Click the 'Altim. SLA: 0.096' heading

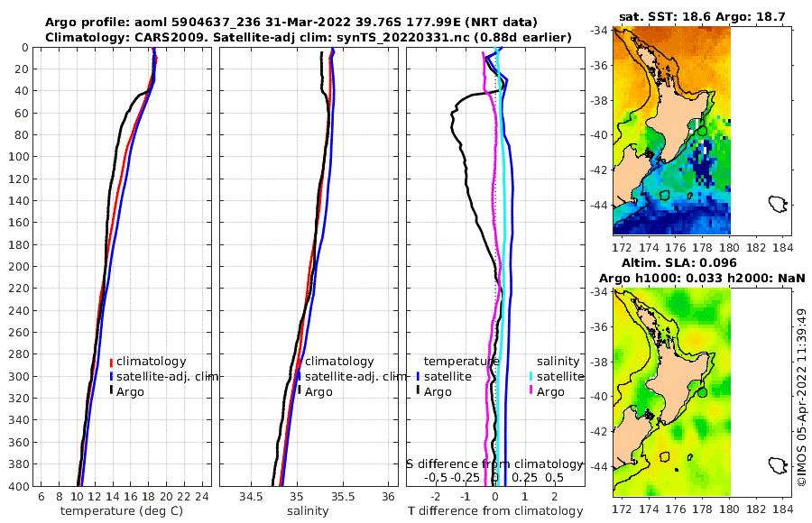tap(678, 263)
